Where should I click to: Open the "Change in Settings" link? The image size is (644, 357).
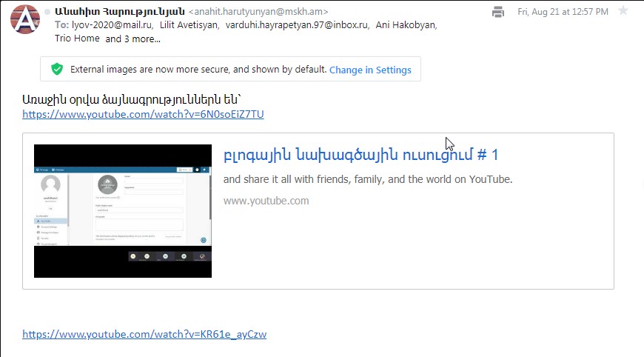click(x=370, y=70)
